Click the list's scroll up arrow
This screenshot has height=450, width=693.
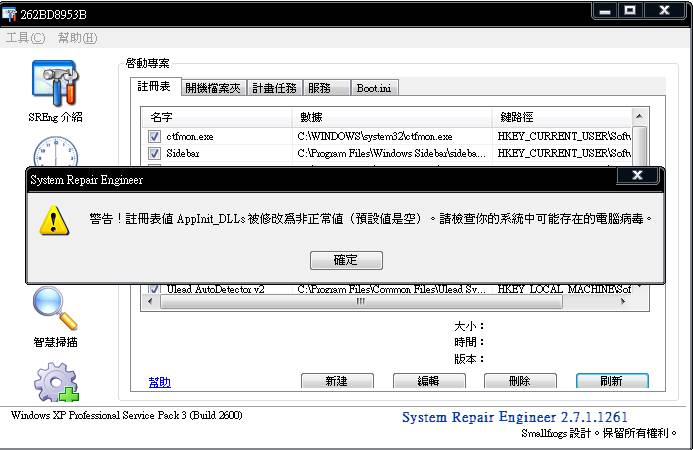639,117
